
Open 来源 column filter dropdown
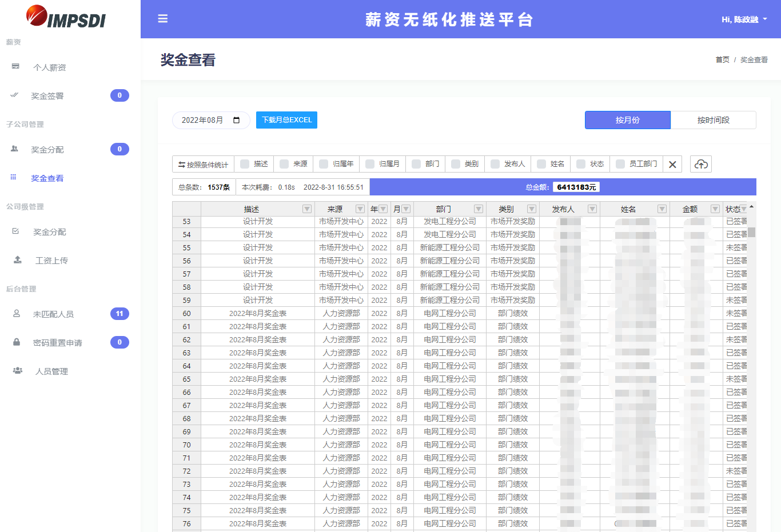click(x=360, y=209)
